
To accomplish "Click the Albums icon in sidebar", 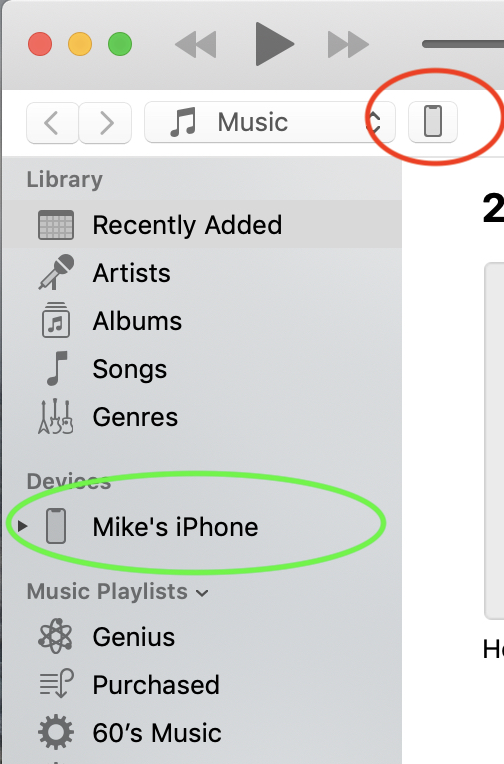I will tap(56, 320).
